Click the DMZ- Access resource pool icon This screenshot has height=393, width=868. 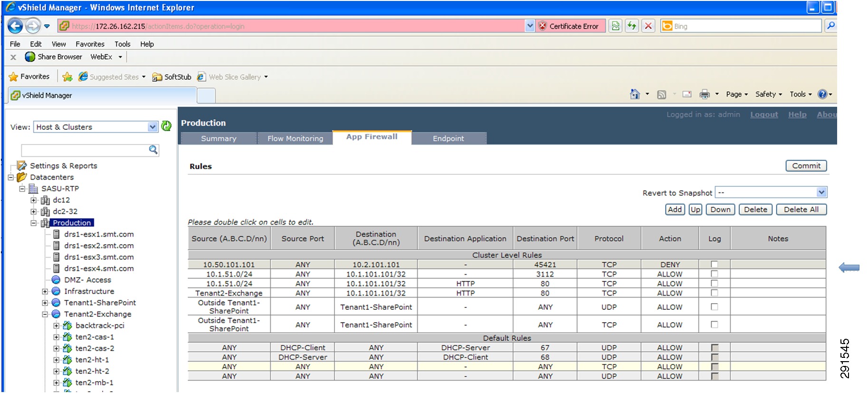pos(56,279)
